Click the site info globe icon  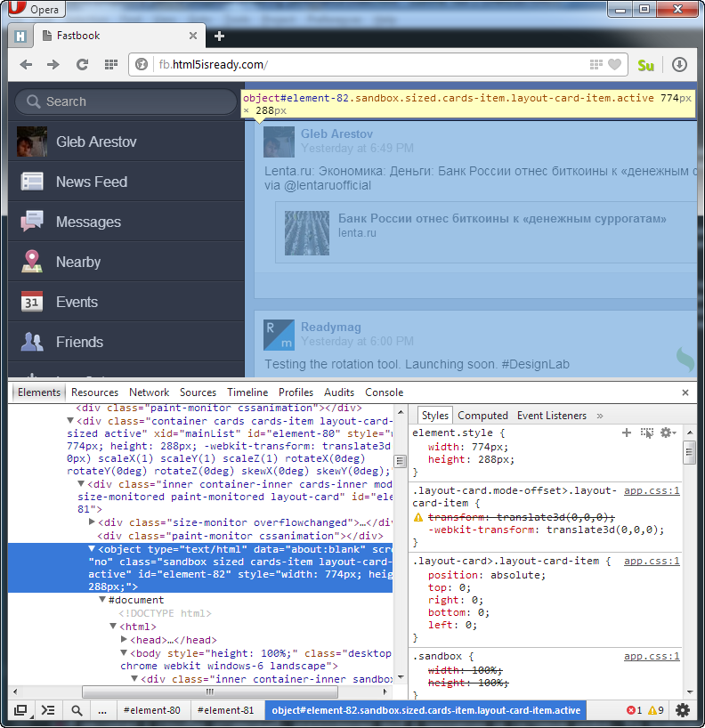pyautogui.click(x=142, y=65)
